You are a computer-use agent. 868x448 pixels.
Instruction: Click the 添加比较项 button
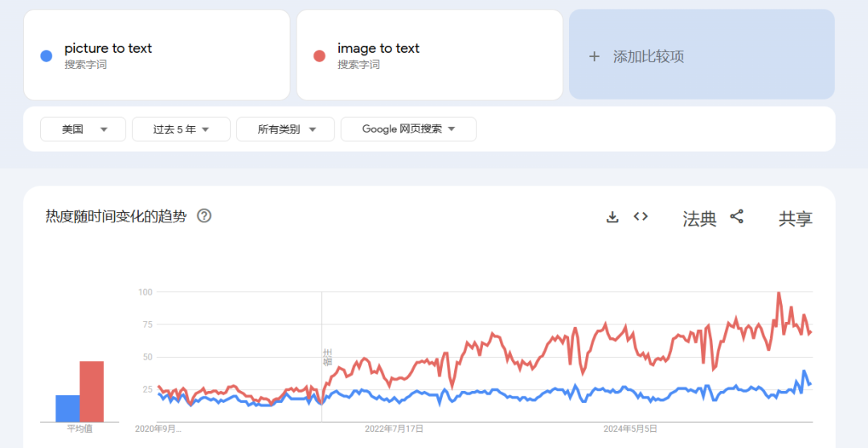tap(648, 56)
